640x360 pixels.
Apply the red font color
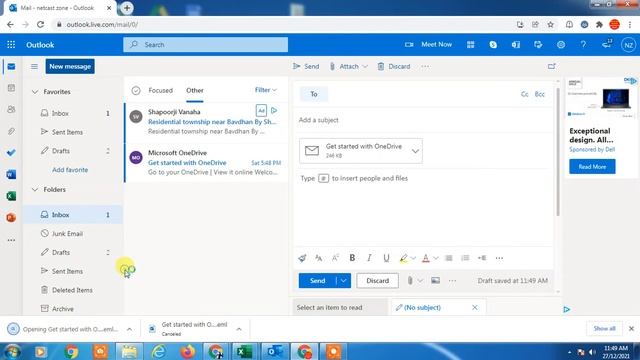426,258
